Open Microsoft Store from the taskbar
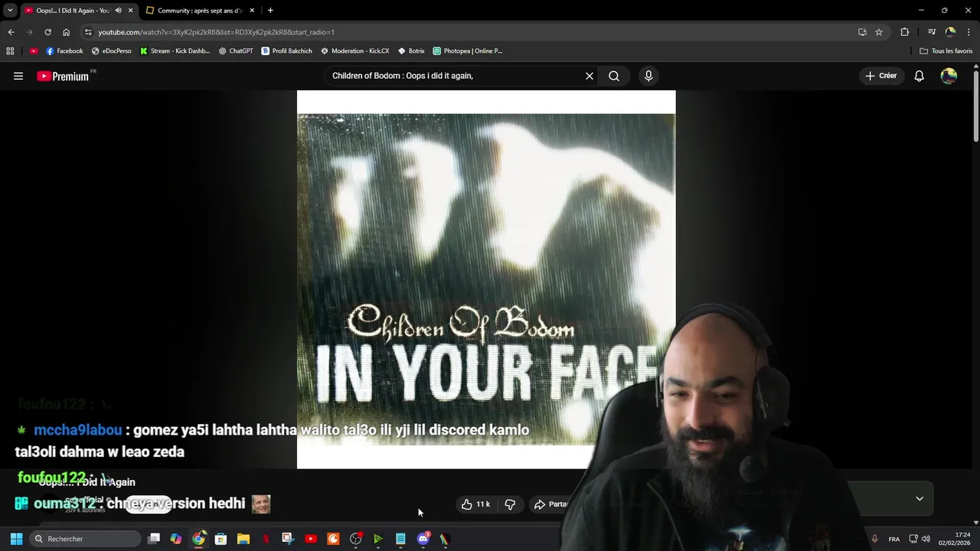This screenshot has width=980, height=551. point(220,539)
